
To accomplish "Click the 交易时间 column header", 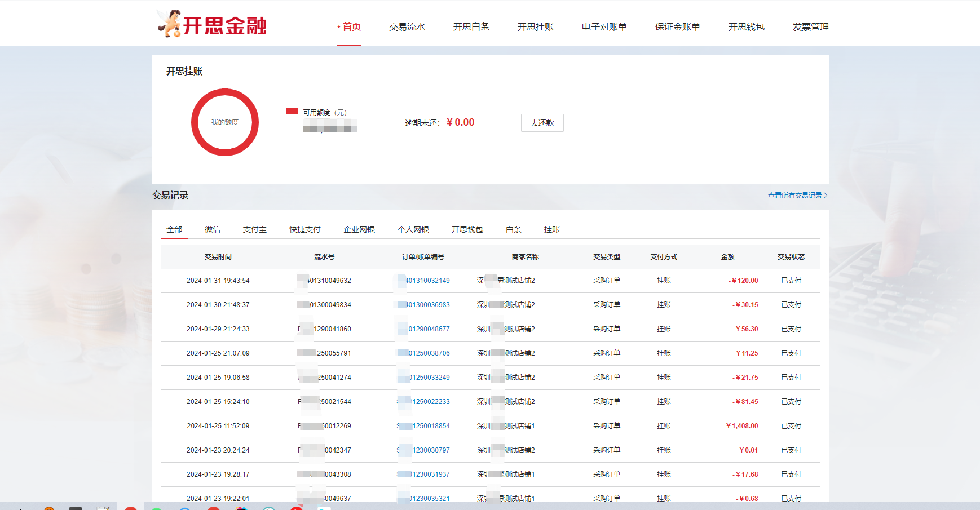I will pos(218,257).
